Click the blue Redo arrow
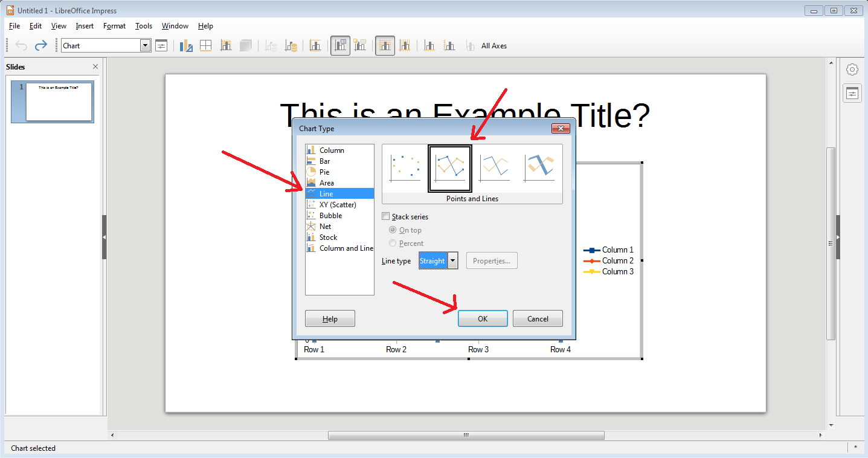The height and width of the screenshot is (458, 868). [40, 45]
